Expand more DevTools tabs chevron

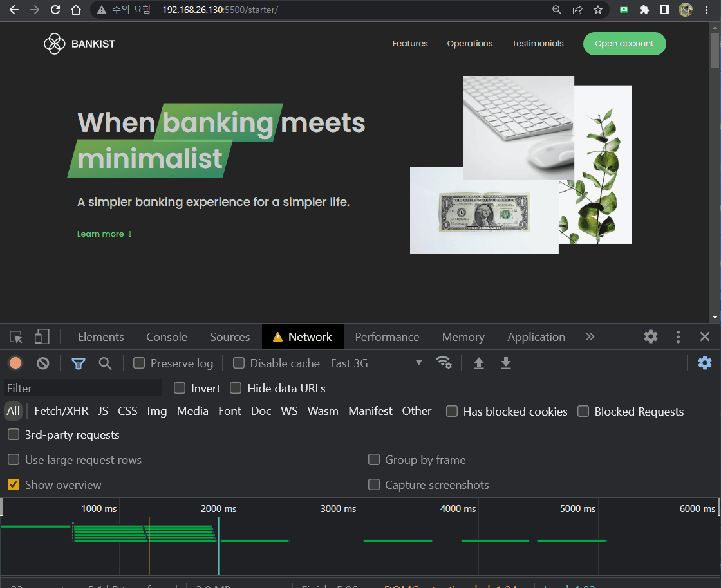tap(590, 336)
